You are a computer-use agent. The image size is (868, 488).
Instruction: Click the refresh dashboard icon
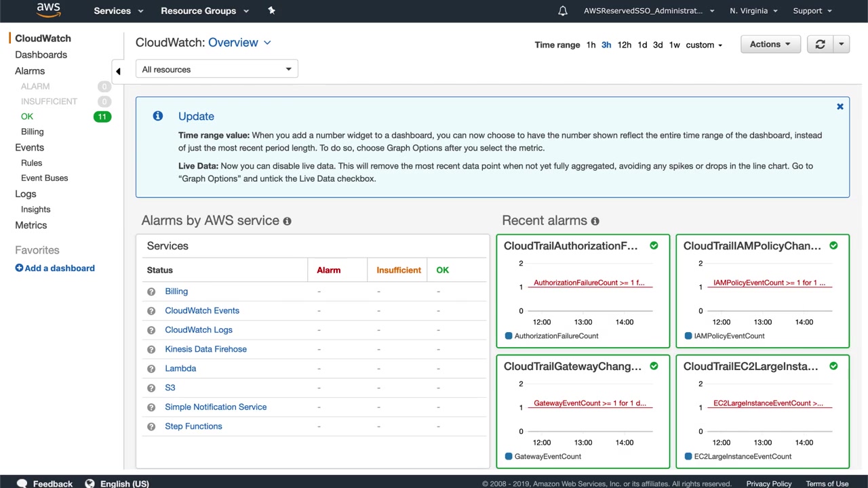click(x=820, y=45)
